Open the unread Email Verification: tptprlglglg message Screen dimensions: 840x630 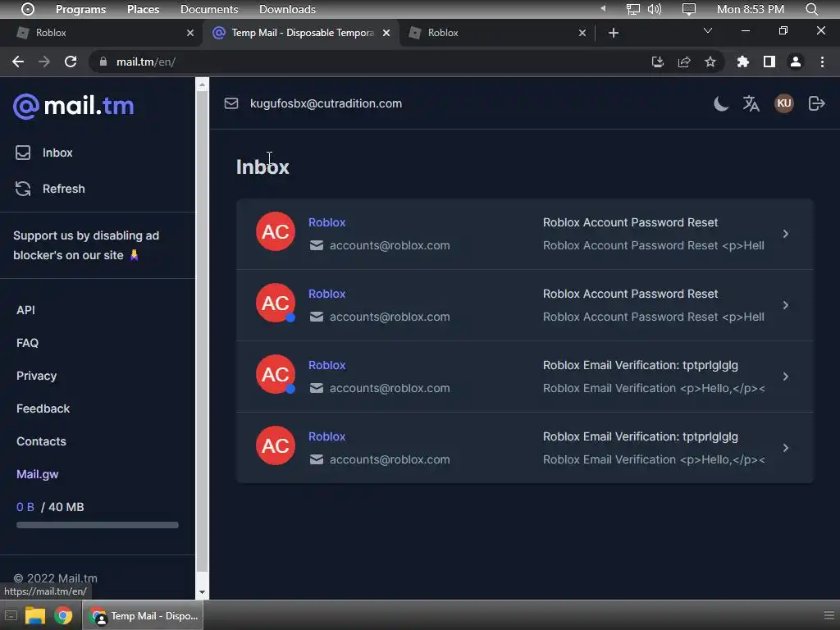(525, 377)
